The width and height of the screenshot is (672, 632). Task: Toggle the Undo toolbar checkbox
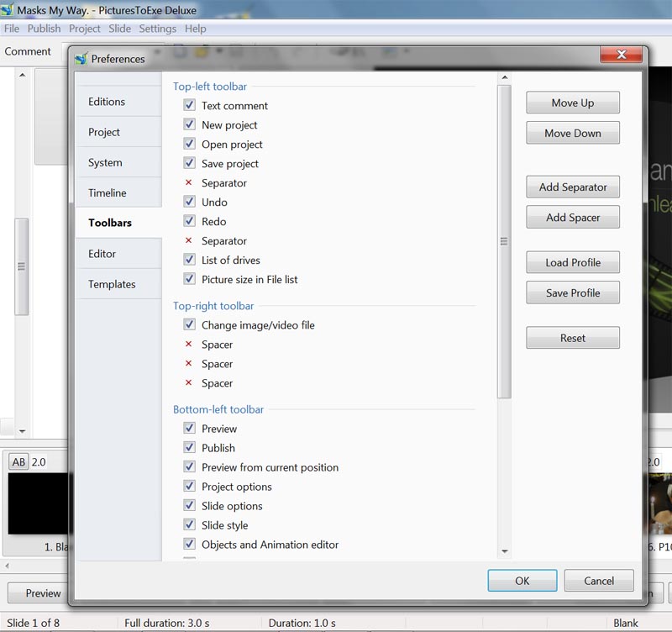[x=189, y=203]
